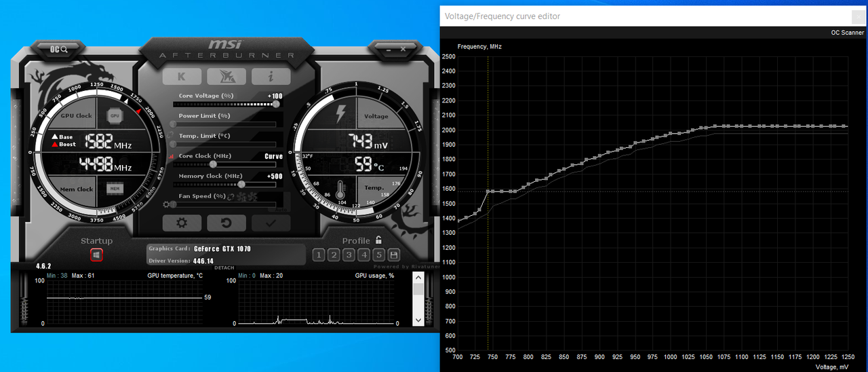Click the 'Curve' core clock value
The height and width of the screenshot is (372, 868).
click(273, 156)
